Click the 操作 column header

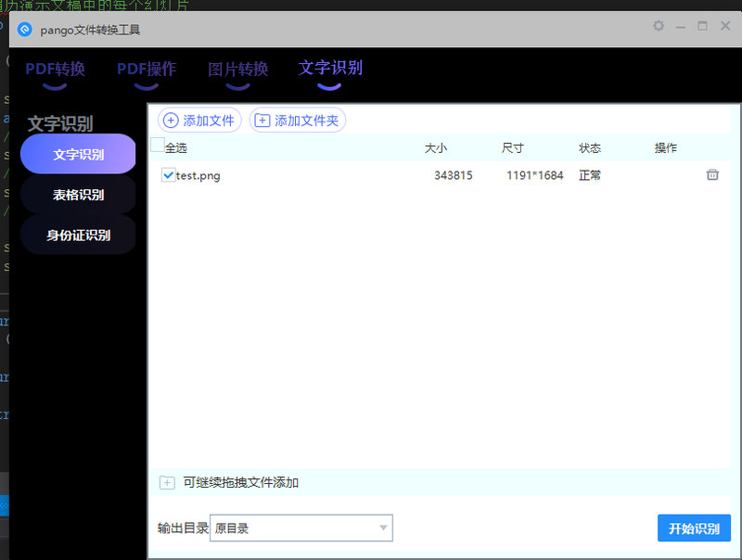[x=665, y=148]
